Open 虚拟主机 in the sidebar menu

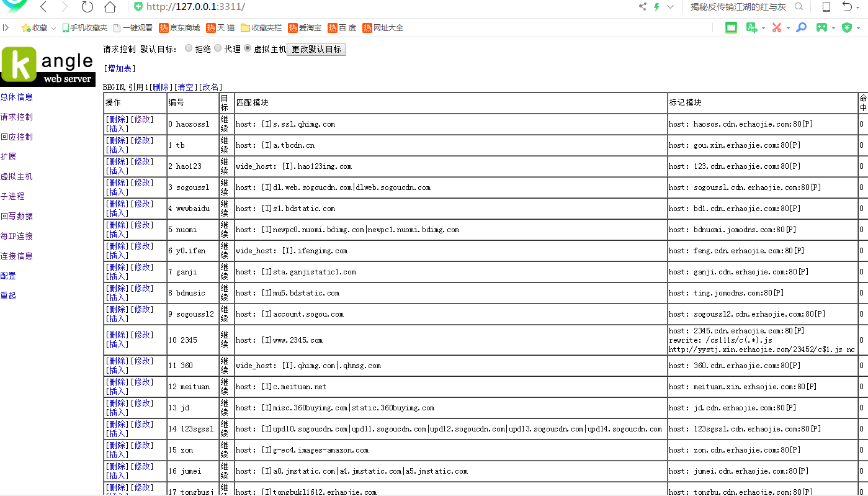17,176
